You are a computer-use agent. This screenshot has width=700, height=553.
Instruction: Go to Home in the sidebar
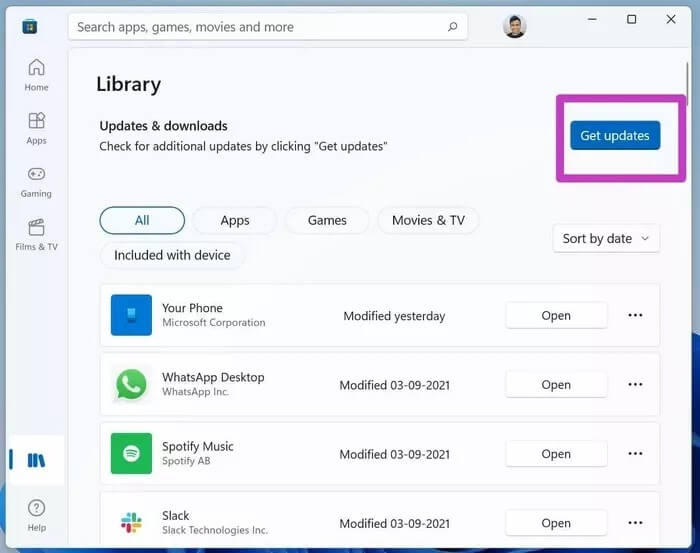pyautogui.click(x=36, y=75)
